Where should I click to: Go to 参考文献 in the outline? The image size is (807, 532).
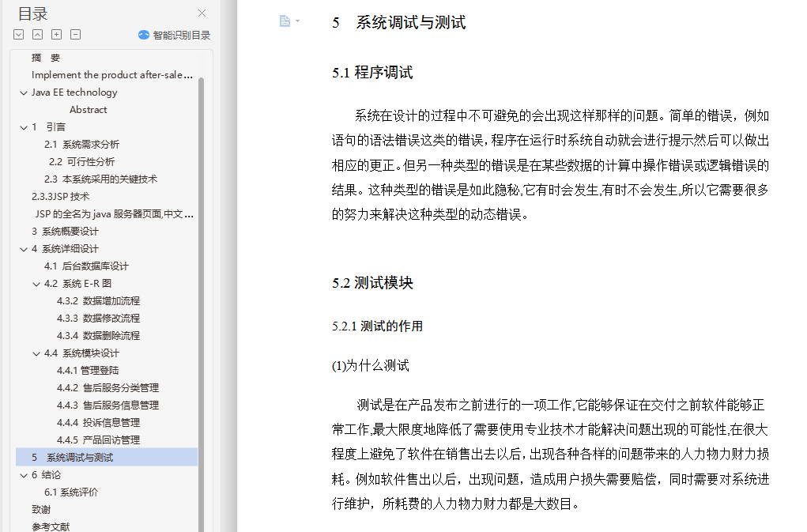(x=51, y=526)
